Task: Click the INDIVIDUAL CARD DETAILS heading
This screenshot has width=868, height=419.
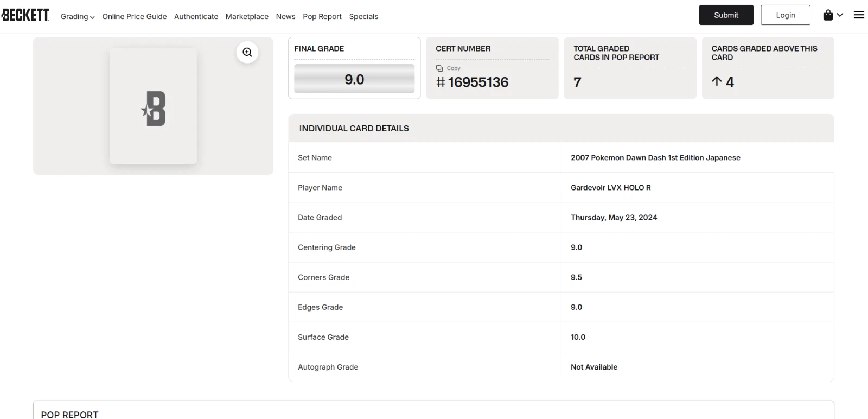Action: (x=354, y=129)
